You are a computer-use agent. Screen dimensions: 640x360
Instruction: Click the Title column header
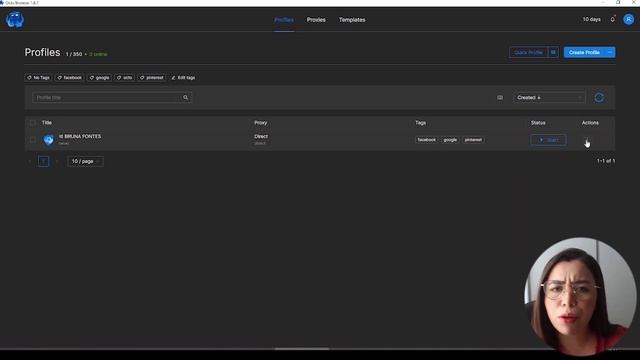[x=47, y=122]
